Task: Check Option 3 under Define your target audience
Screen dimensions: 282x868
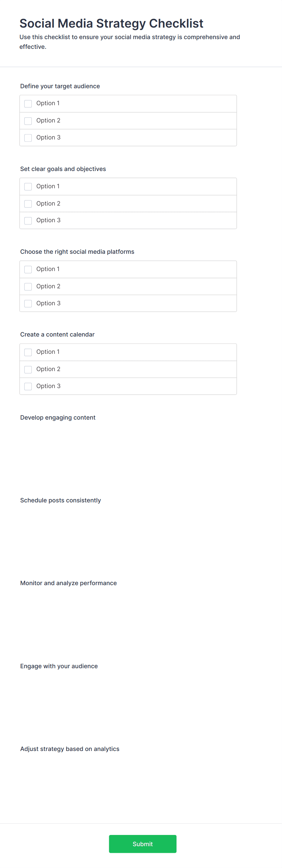Action: (28, 137)
